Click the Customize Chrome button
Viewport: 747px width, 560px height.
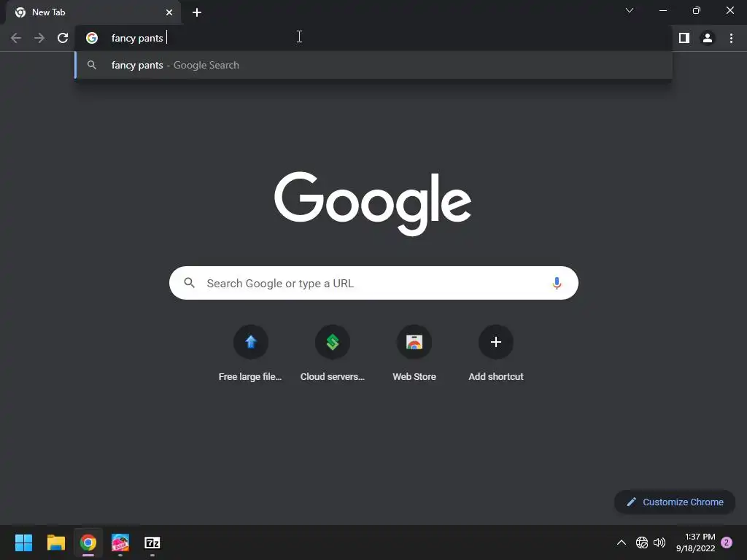(675, 502)
